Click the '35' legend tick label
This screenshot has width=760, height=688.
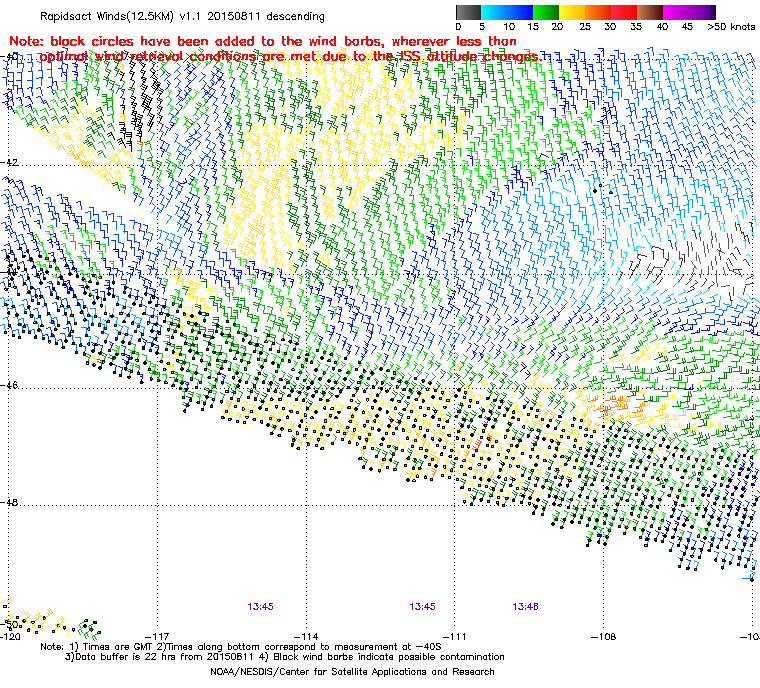coord(636,27)
